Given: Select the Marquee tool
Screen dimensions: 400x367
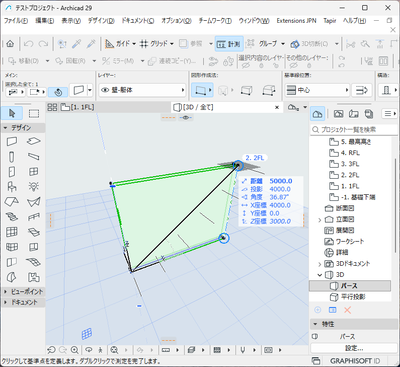Looking at the screenshot, I should click(34, 114).
